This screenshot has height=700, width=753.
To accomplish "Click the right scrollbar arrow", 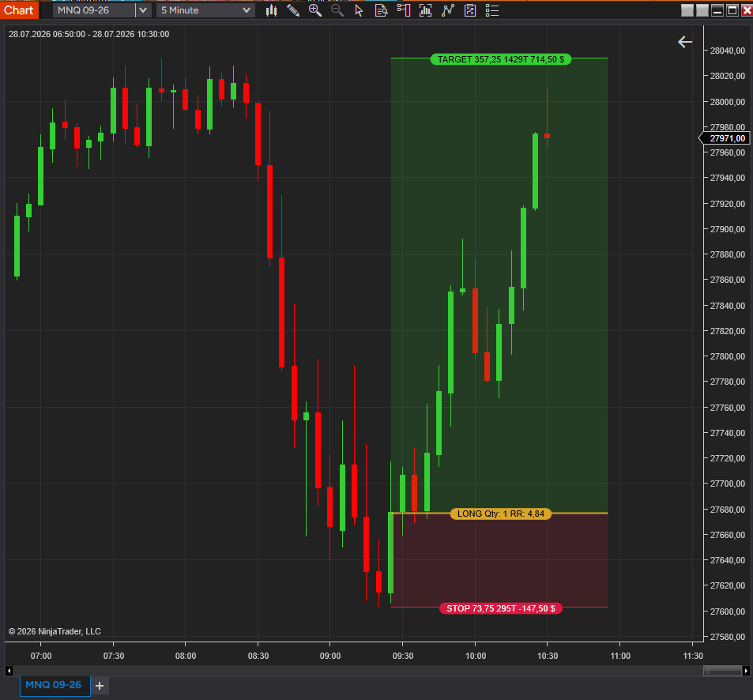I will click(745, 671).
